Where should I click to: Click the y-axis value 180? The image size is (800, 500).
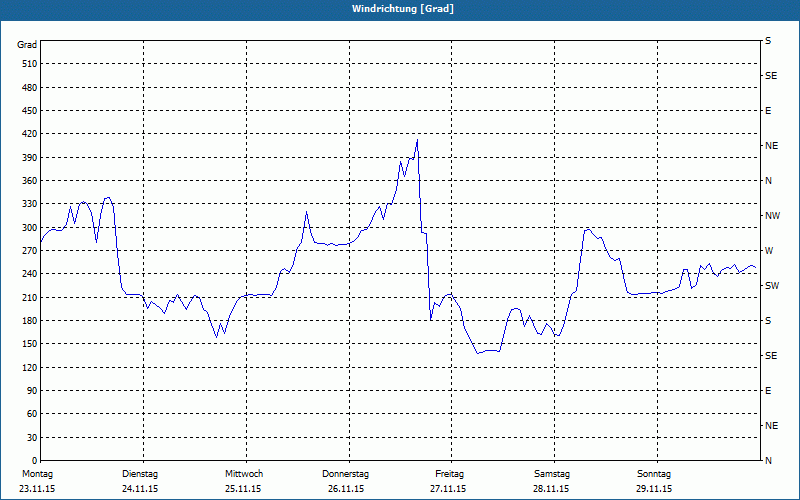(30, 321)
